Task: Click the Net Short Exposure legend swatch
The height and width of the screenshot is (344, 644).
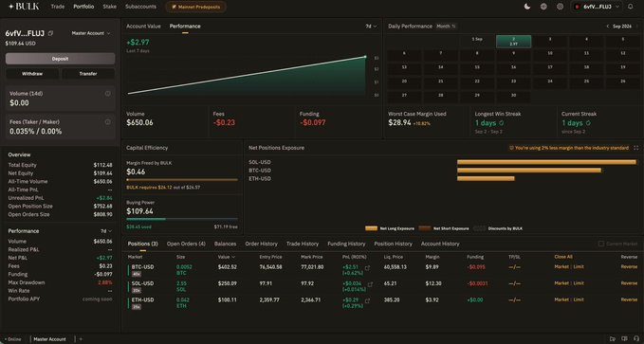Action: click(425, 228)
